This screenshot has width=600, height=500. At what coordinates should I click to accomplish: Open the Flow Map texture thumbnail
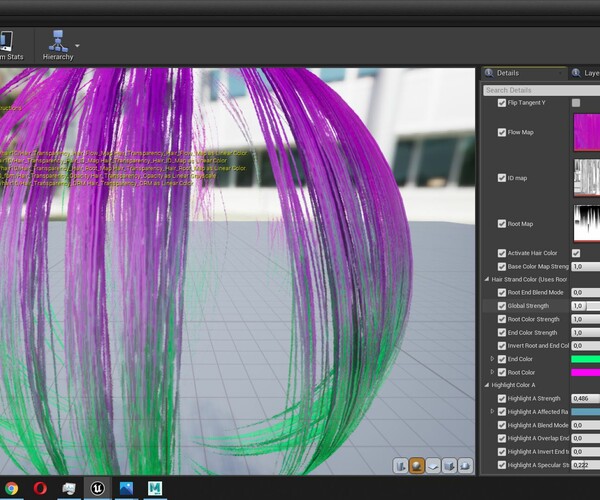coord(587,132)
